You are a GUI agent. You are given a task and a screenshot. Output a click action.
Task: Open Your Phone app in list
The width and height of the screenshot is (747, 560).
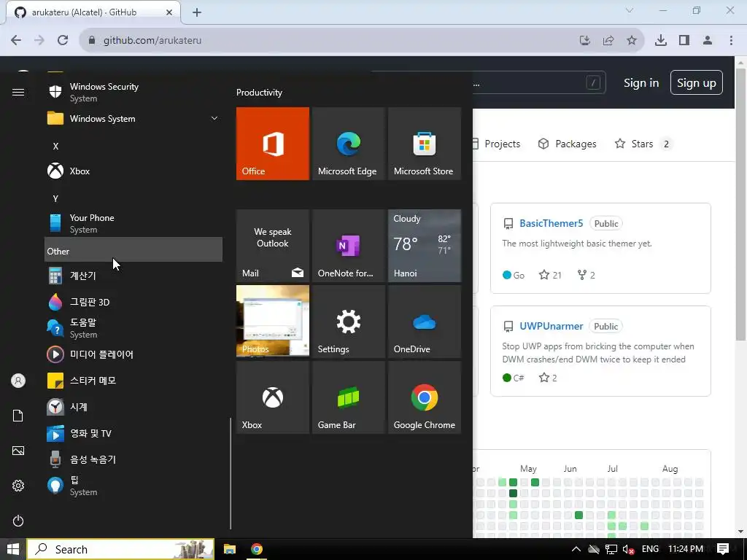pyautogui.click(x=133, y=223)
